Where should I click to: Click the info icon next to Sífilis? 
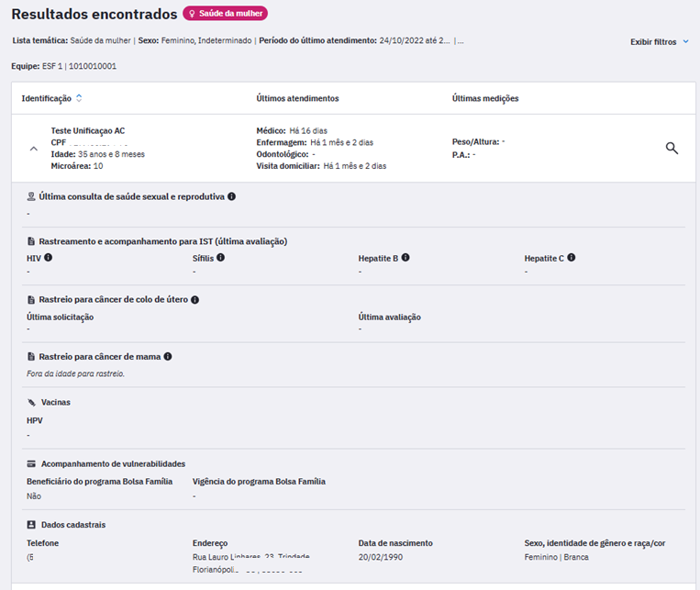coord(220,258)
